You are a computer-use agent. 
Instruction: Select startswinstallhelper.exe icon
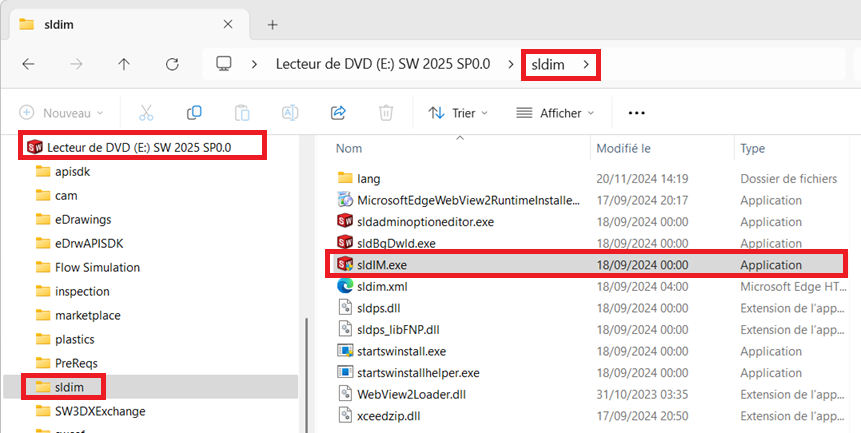pyautogui.click(x=345, y=373)
